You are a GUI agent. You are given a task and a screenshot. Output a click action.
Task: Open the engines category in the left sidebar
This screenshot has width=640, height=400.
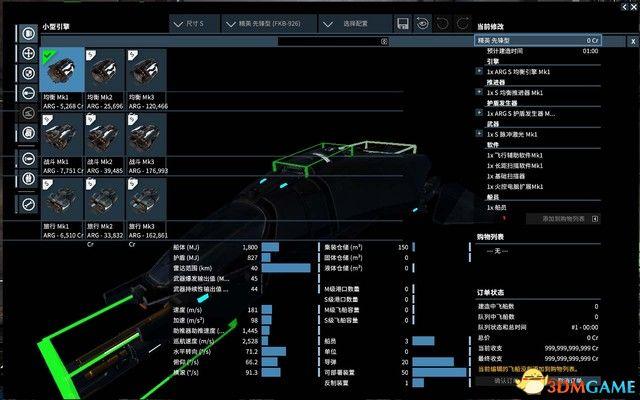pyautogui.click(x=28, y=33)
